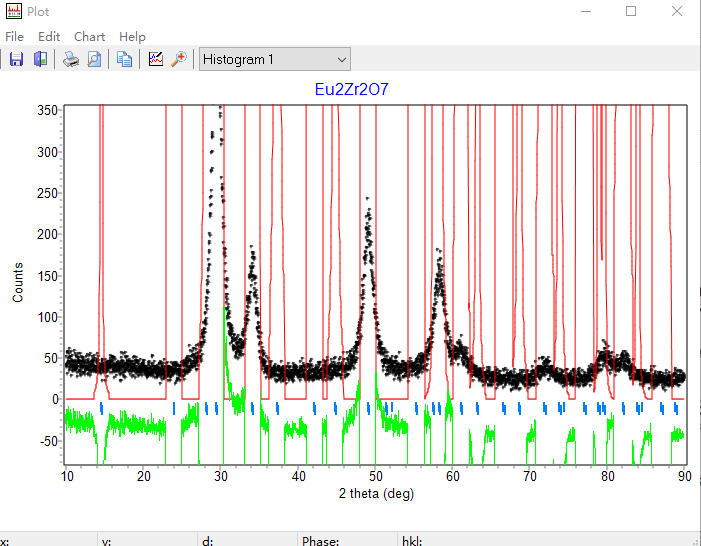Screen dimensions: 701x546
Task: Open the Histogram 1 dropdown
Action: click(x=274, y=59)
